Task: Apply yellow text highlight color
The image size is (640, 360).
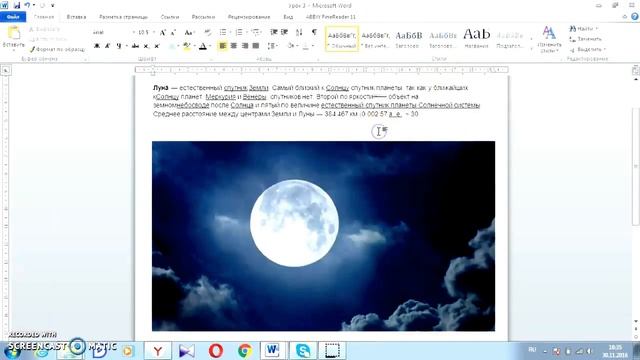Action: point(187,46)
